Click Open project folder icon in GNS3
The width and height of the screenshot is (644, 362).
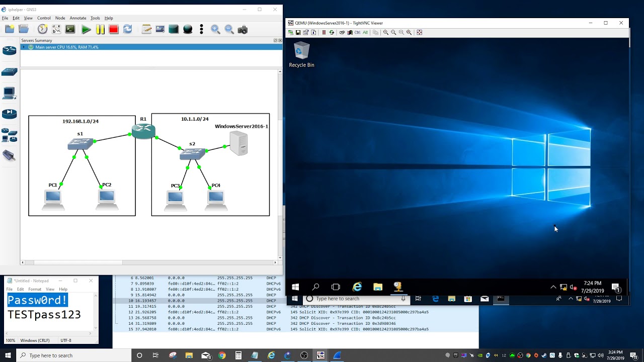tap(24, 30)
